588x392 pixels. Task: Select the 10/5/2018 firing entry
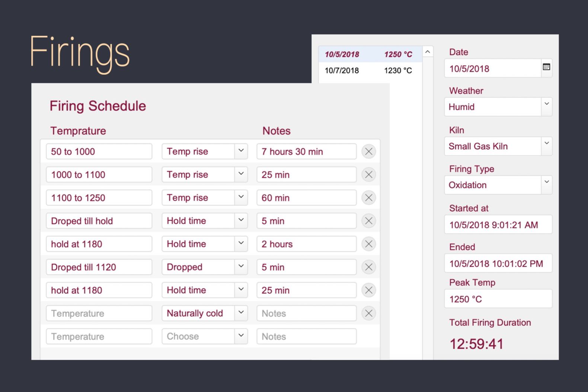[370, 54]
